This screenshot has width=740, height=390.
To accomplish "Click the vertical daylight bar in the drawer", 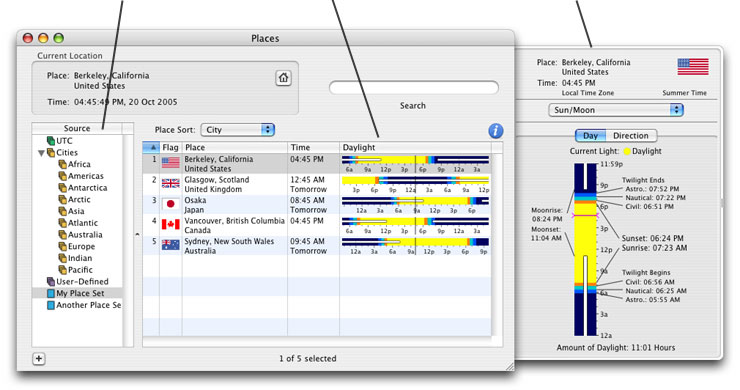I will [x=586, y=249].
